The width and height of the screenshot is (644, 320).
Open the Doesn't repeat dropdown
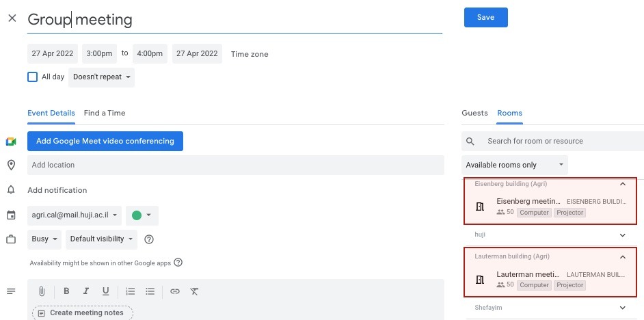click(101, 77)
